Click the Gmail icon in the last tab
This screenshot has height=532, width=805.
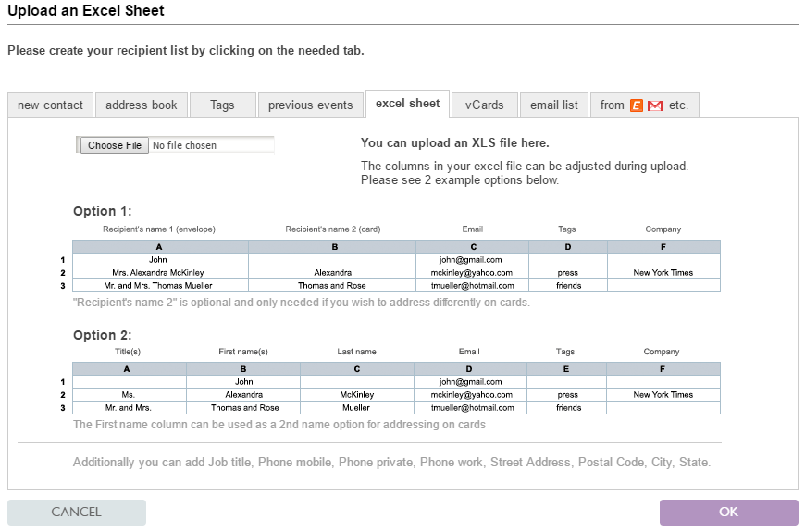[655, 105]
